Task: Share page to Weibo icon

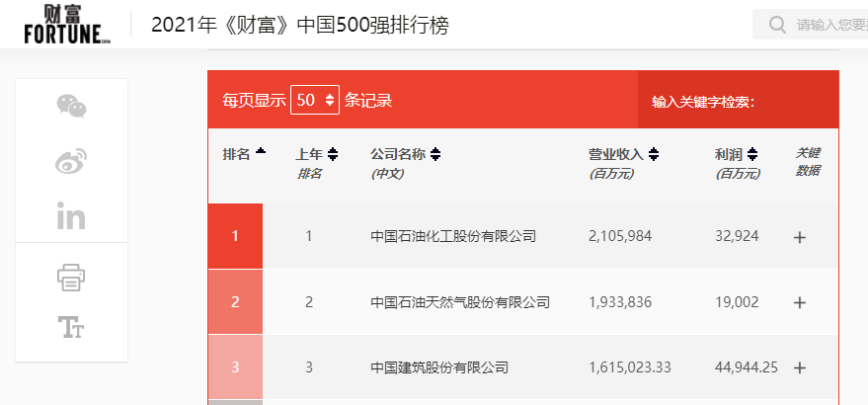Action: click(x=71, y=161)
